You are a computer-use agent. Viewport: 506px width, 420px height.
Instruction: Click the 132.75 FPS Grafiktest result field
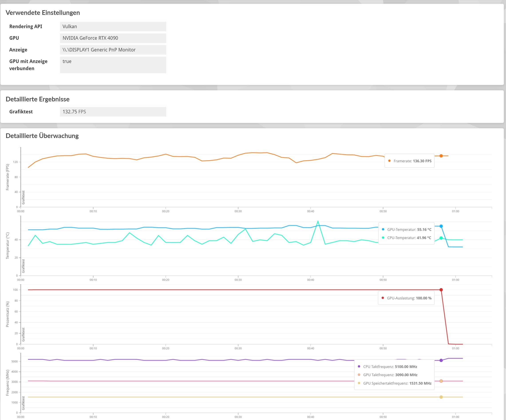click(x=113, y=112)
